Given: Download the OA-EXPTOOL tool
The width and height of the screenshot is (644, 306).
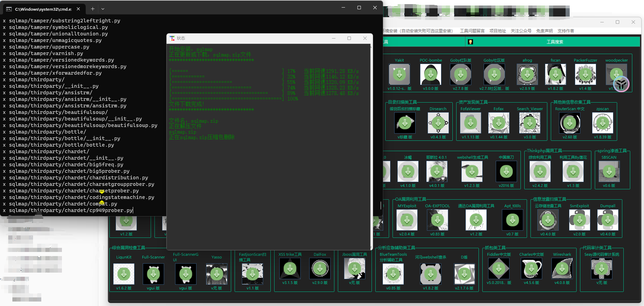Looking at the screenshot, I should click(x=438, y=220).
